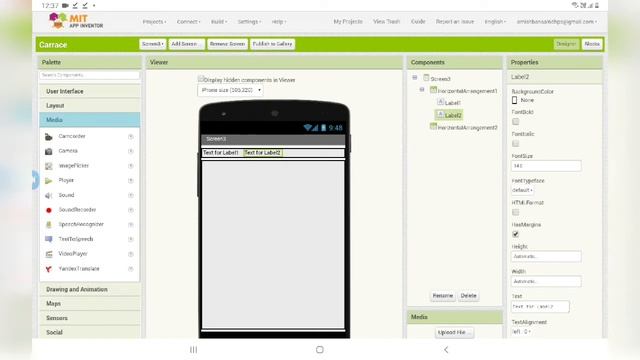Open the Phone size dropdown
640x360 pixels.
click(x=231, y=90)
